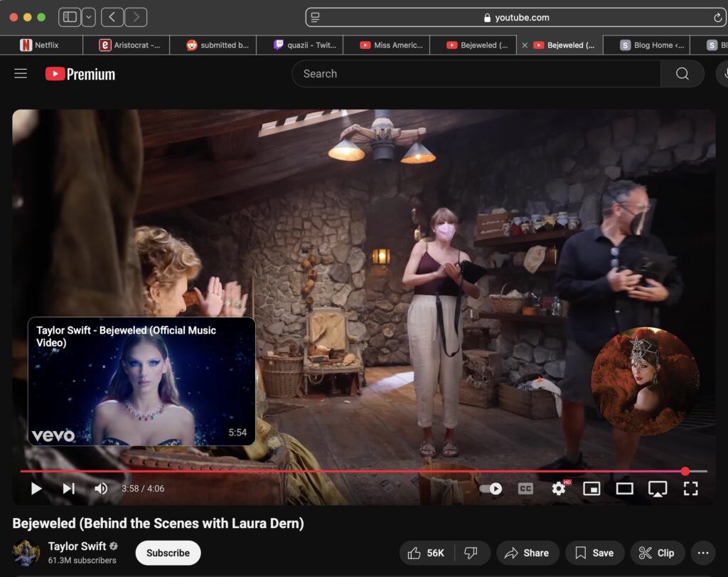Open the video settings gear
Viewport: 728px width, 577px height.
click(559, 488)
